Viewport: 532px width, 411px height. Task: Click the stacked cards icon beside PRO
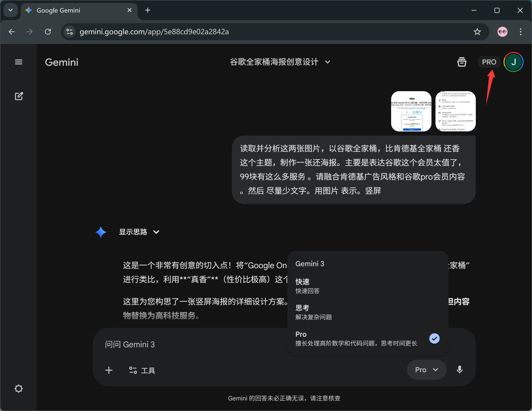(461, 62)
